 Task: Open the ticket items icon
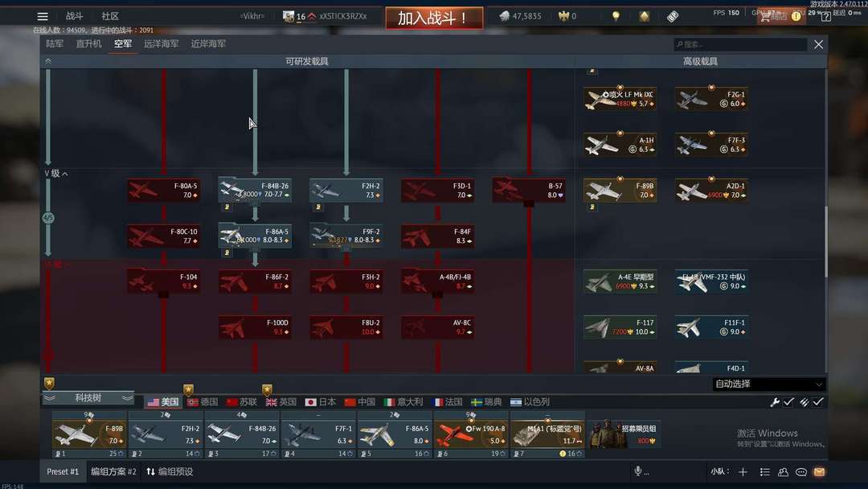tap(673, 17)
